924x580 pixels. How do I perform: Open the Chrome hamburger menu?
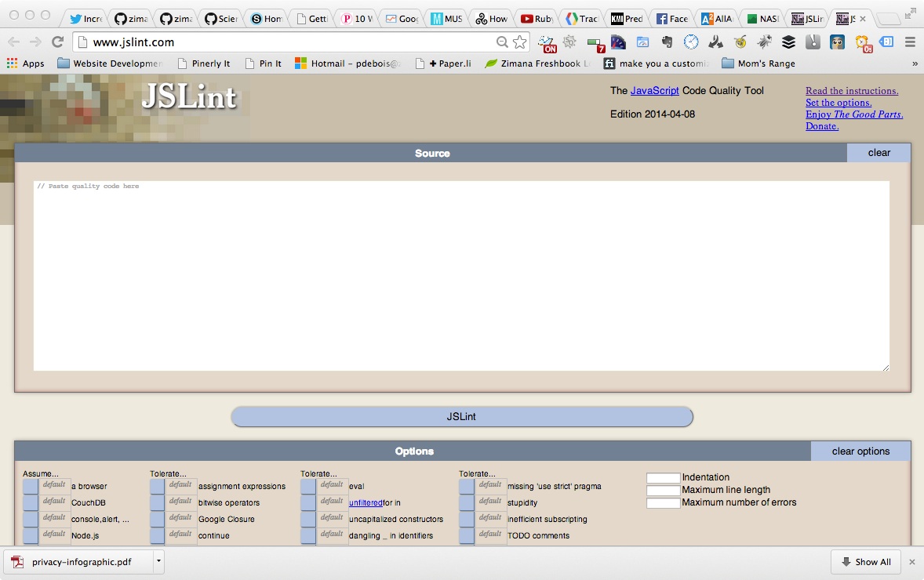(910, 42)
